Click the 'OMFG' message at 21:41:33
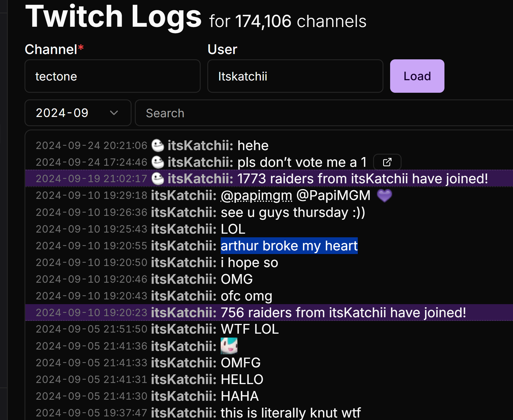 241,363
